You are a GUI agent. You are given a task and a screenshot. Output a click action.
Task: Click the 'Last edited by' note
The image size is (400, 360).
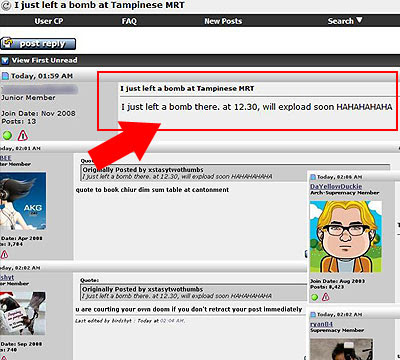pyautogui.click(x=130, y=321)
